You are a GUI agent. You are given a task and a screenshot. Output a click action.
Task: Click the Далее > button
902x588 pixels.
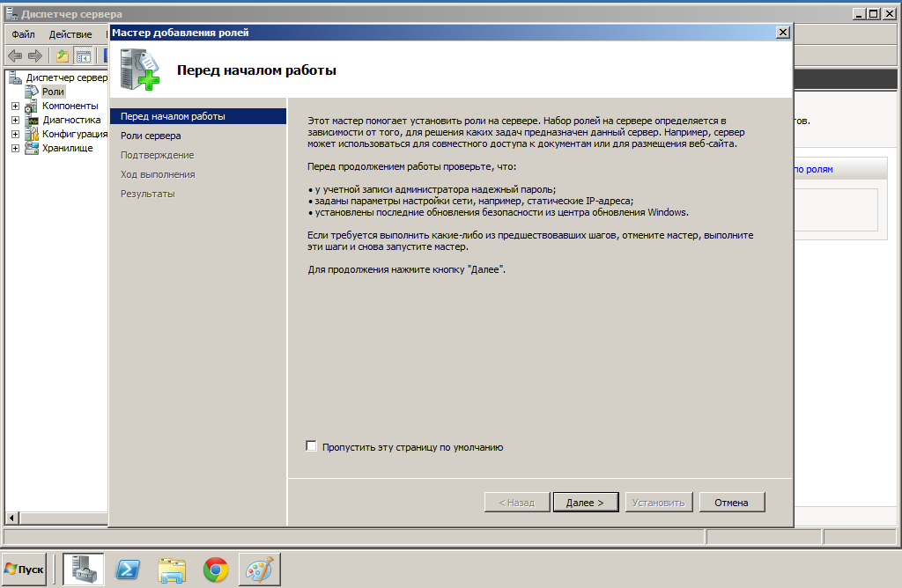(x=585, y=503)
